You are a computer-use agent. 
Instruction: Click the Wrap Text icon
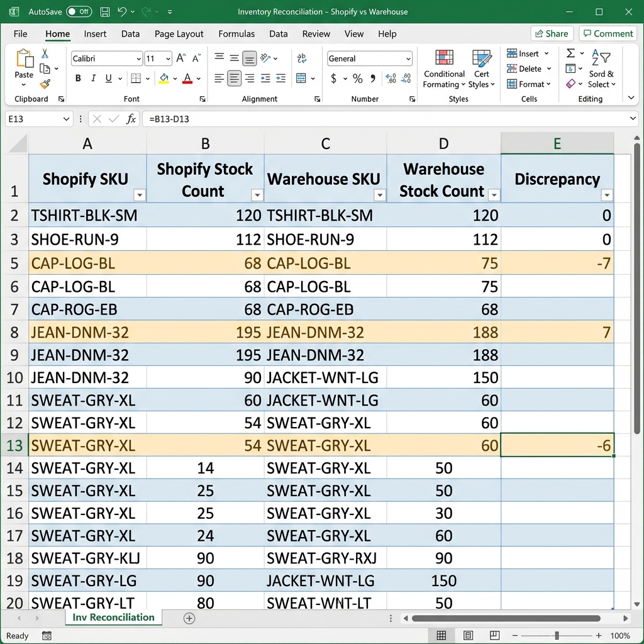click(302, 58)
